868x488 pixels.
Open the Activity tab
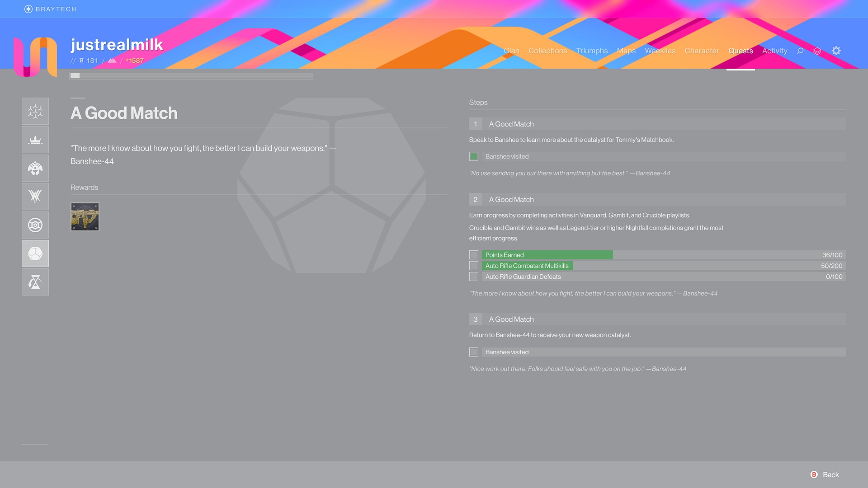click(x=775, y=51)
